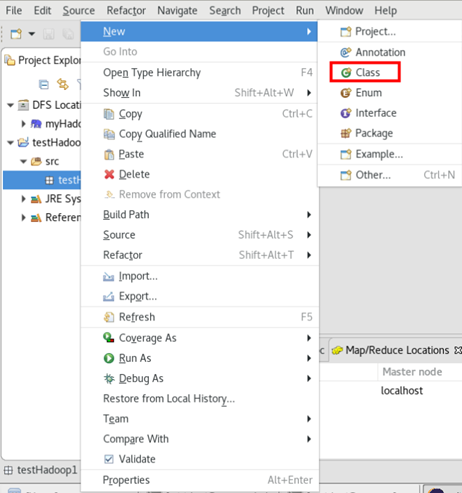Click Collapse All icon in Project Explorer
The width and height of the screenshot is (462, 493).
(44, 84)
